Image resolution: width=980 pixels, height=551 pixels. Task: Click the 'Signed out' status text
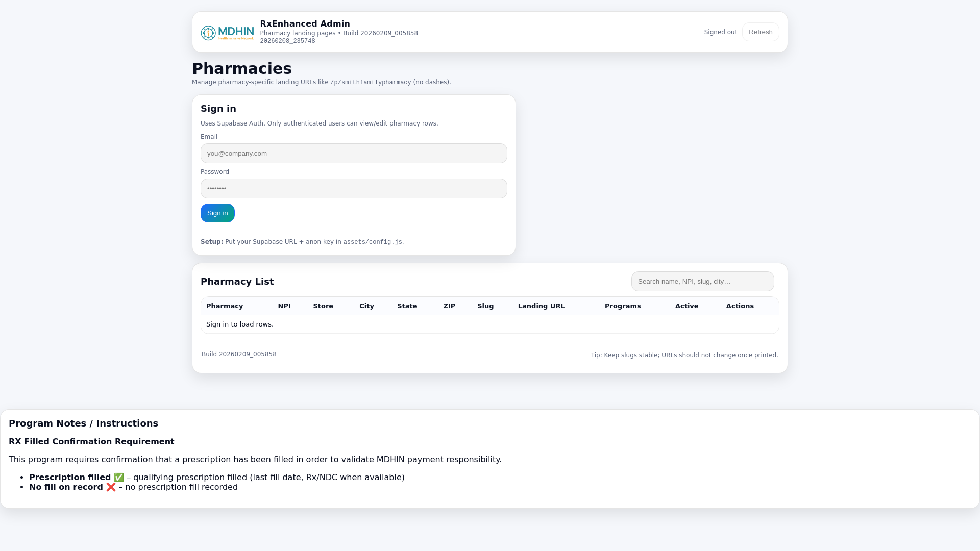click(x=721, y=32)
